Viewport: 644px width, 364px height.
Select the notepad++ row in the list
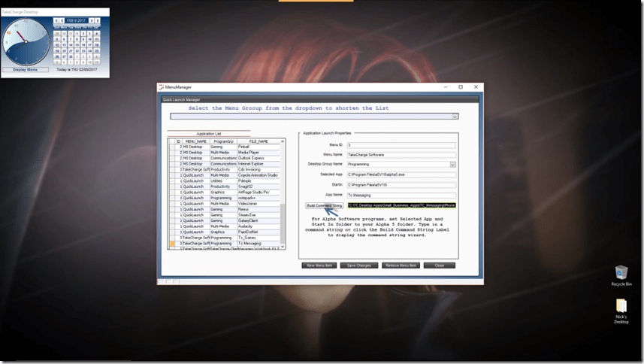coord(249,198)
